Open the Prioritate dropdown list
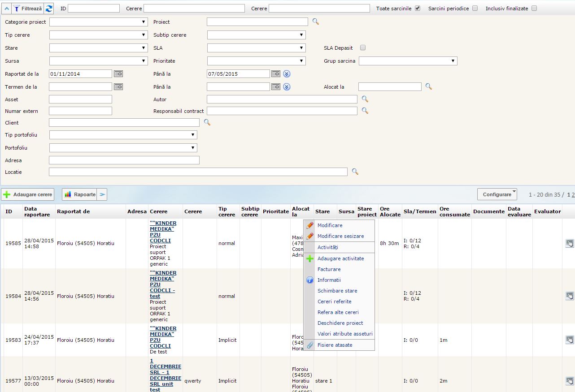 pyautogui.click(x=256, y=61)
